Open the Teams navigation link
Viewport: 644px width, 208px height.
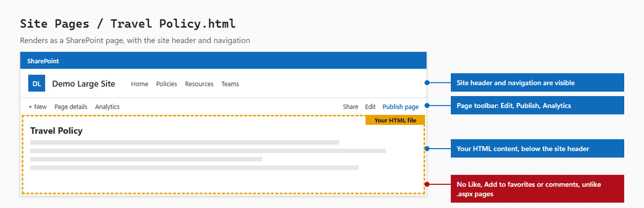pyautogui.click(x=230, y=84)
